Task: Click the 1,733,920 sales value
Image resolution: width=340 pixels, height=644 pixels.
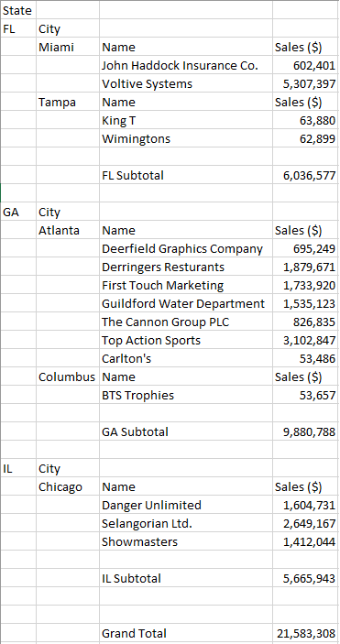Action: click(306, 285)
